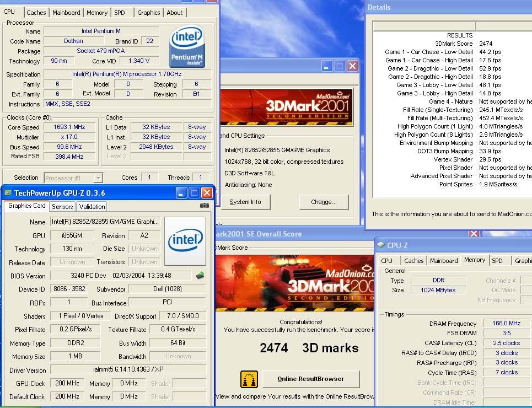Screen dimensions: 532x408
Task: Click the BIOS Version field in GPU-Z
Action: coord(121,276)
